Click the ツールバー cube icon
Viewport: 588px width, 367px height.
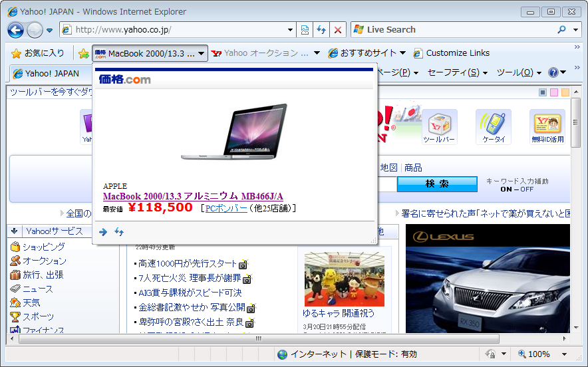439,126
